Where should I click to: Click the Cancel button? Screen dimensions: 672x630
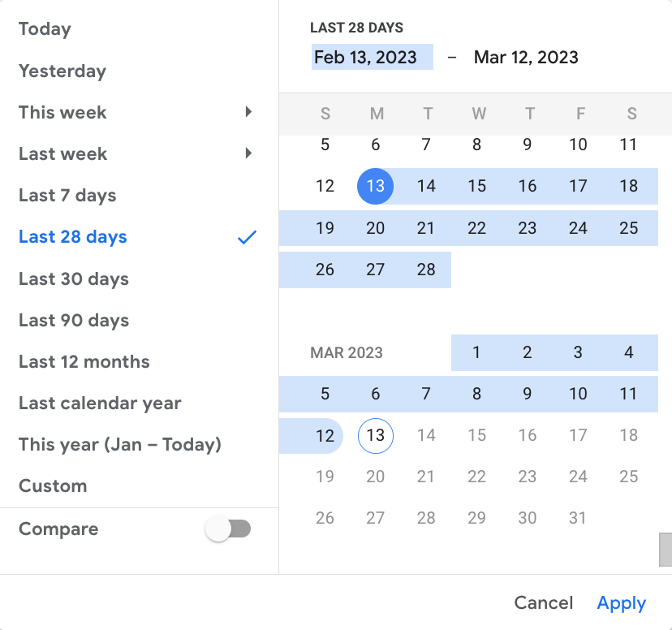(x=543, y=602)
